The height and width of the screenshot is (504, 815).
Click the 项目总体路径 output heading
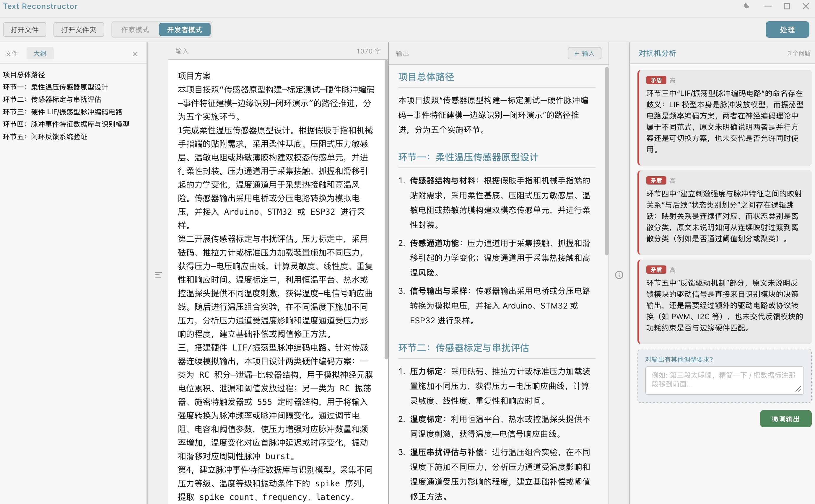pyautogui.click(x=426, y=77)
